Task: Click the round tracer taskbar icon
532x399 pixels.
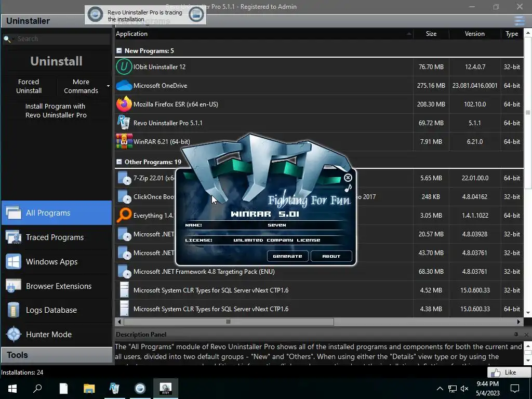Action: [140, 389]
